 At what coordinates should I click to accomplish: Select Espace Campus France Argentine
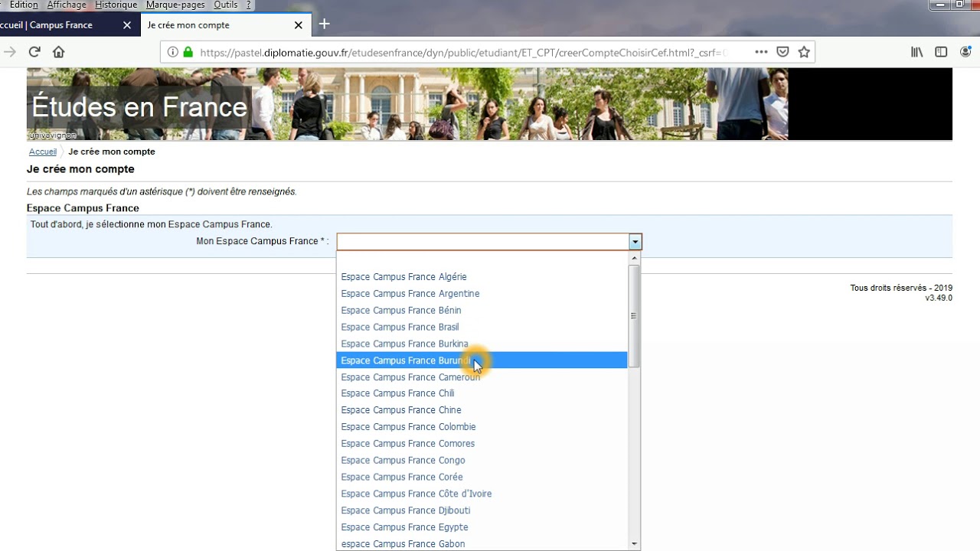coord(482,294)
